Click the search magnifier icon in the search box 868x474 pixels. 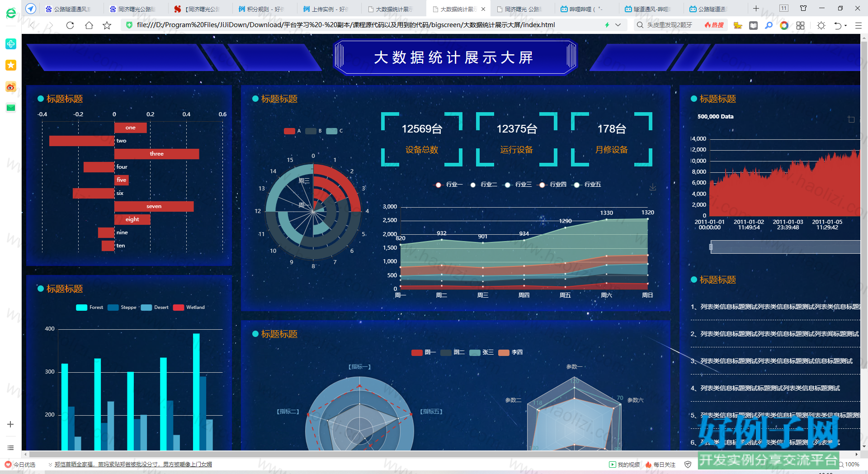tap(640, 25)
